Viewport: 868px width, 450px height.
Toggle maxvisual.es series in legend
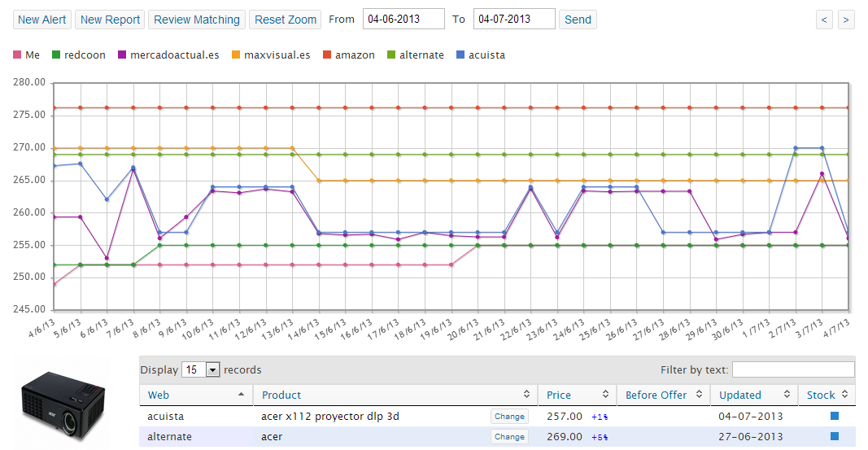click(x=271, y=55)
